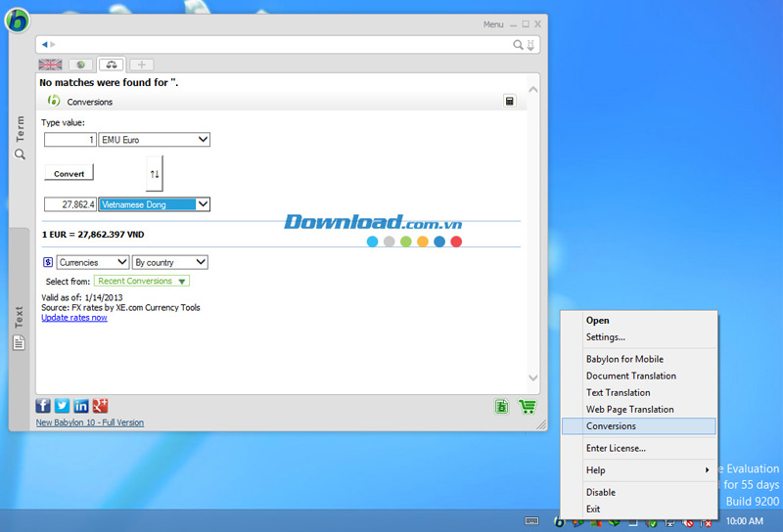
Task: Click the calculator icon in Conversions header
Action: [x=510, y=101]
